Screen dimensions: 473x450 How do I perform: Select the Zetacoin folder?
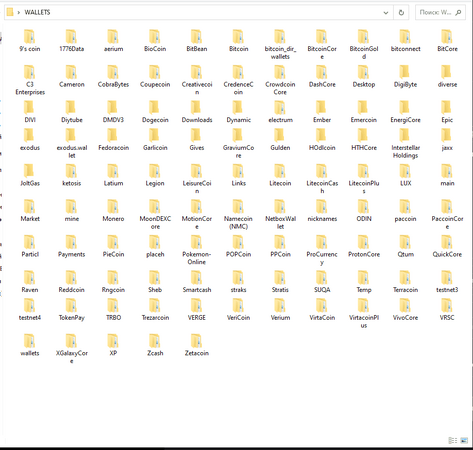(197, 345)
